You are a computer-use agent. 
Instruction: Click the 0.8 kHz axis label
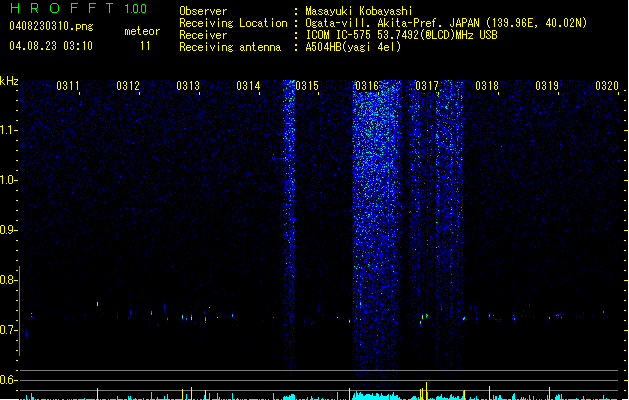point(8,280)
